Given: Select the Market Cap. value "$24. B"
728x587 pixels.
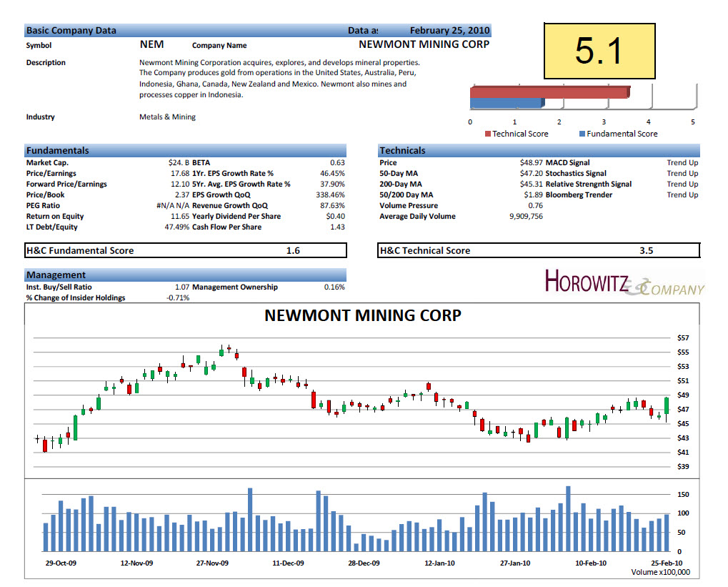Looking at the screenshot, I should [x=179, y=163].
